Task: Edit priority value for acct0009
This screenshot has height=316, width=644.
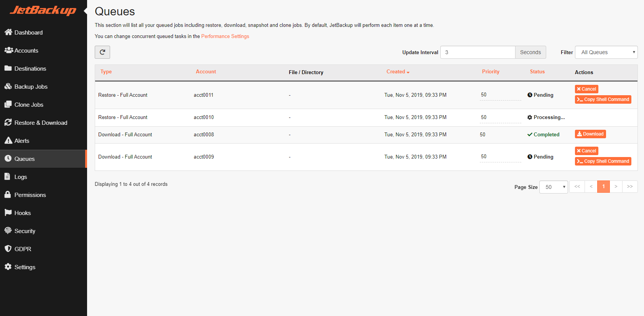Action: (x=500, y=157)
